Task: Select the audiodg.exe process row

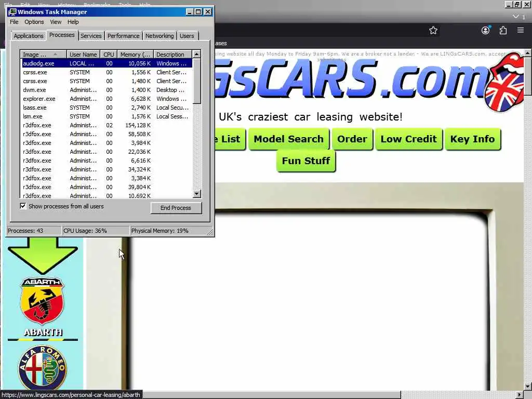Action: [x=106, y=63]
